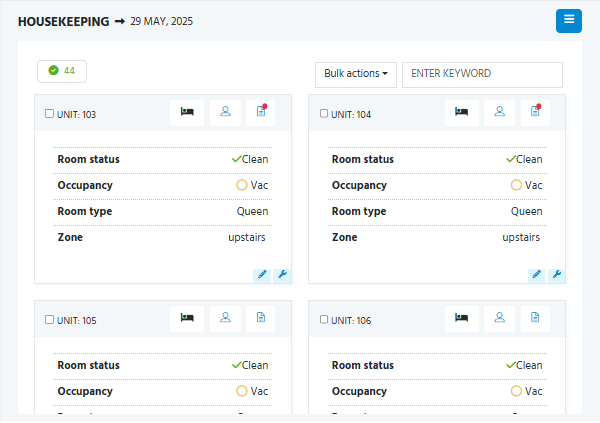Click Clean status on Unit 104
The image size is (600, 423).
524,159
